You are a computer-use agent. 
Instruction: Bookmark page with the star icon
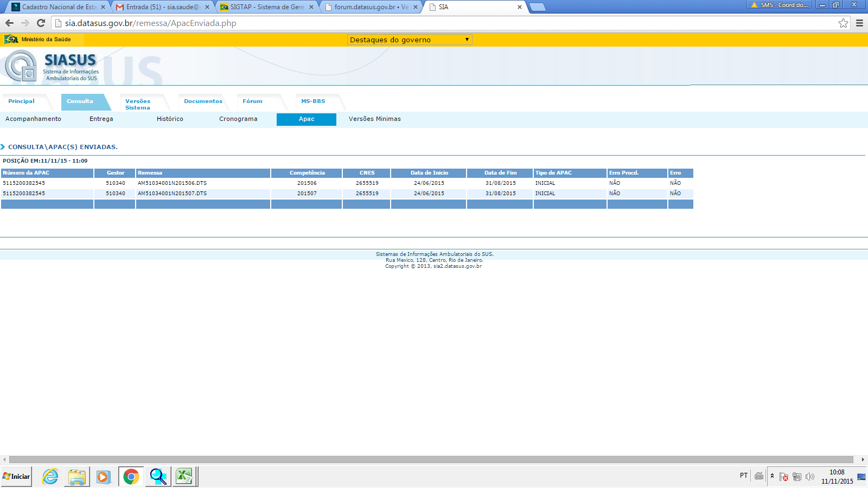843,23
